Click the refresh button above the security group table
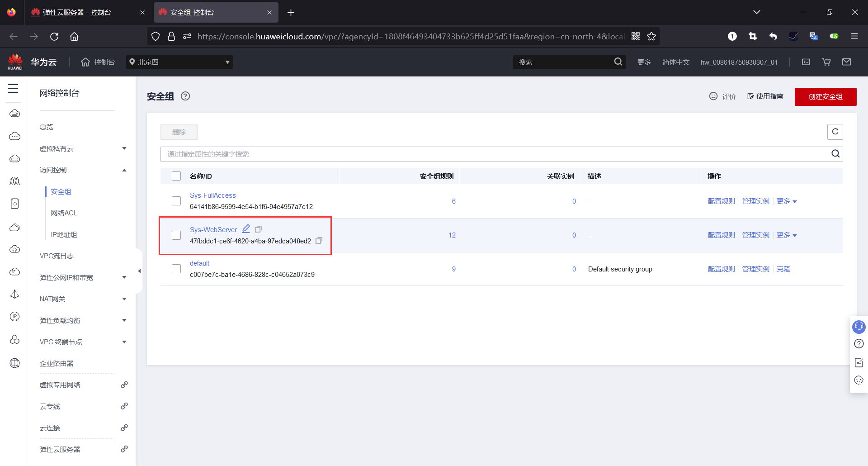868x466 pixels. 835,132
